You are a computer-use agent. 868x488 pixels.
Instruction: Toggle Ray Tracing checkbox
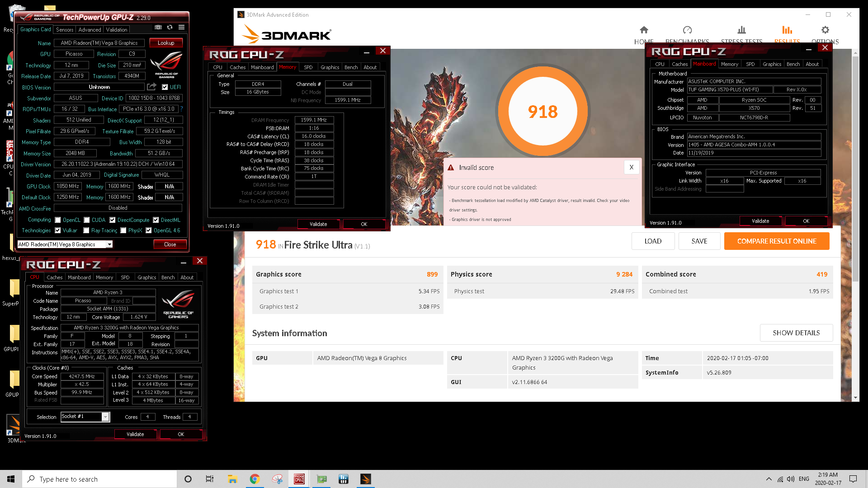pyautogui.click(x=86, y=230)
